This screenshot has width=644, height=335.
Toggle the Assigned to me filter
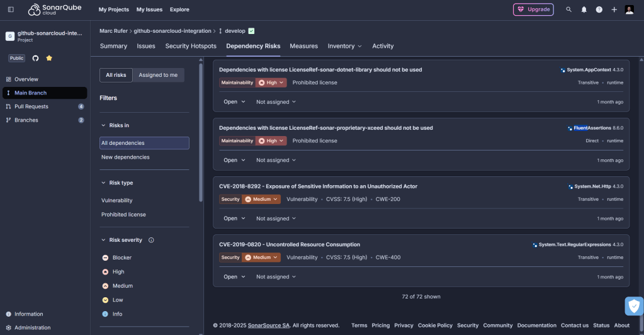[158, 75]
